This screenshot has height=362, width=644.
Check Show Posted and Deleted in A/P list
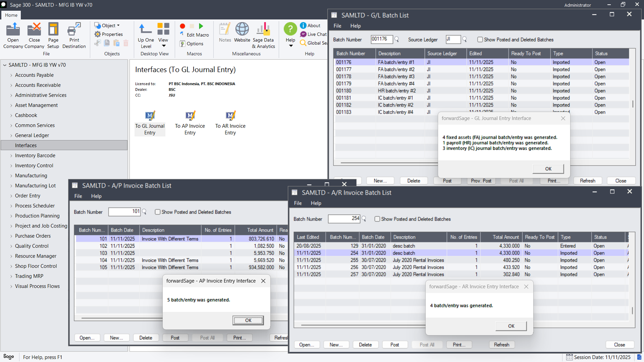(157, 212)
